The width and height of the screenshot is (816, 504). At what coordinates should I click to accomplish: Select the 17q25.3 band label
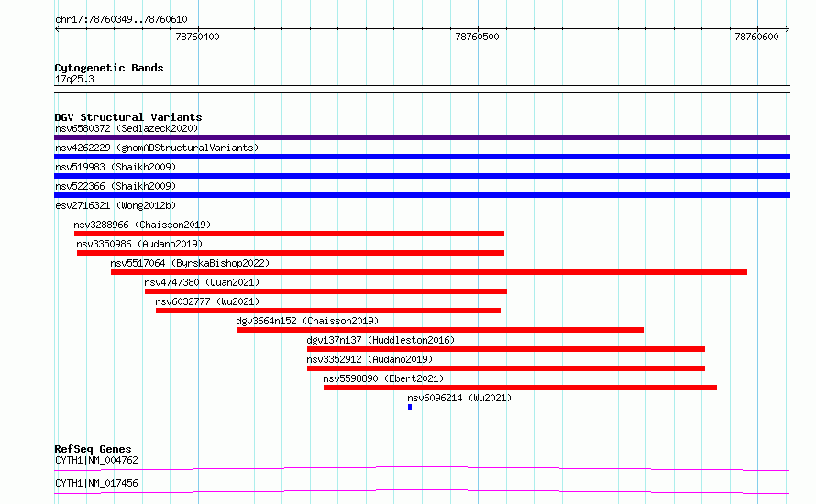pos(74,79)
